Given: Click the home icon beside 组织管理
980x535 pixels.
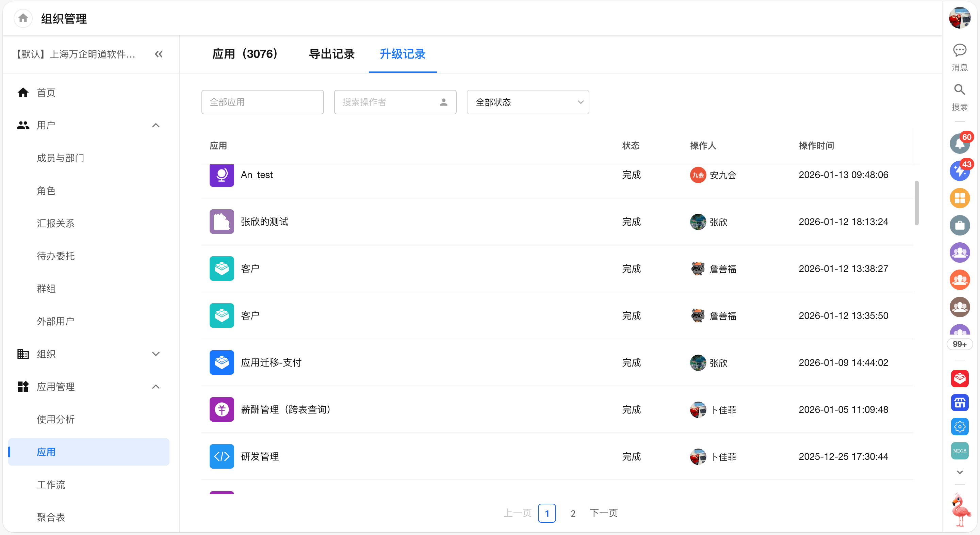Looking at the screenshot, I should click(23, 18).
